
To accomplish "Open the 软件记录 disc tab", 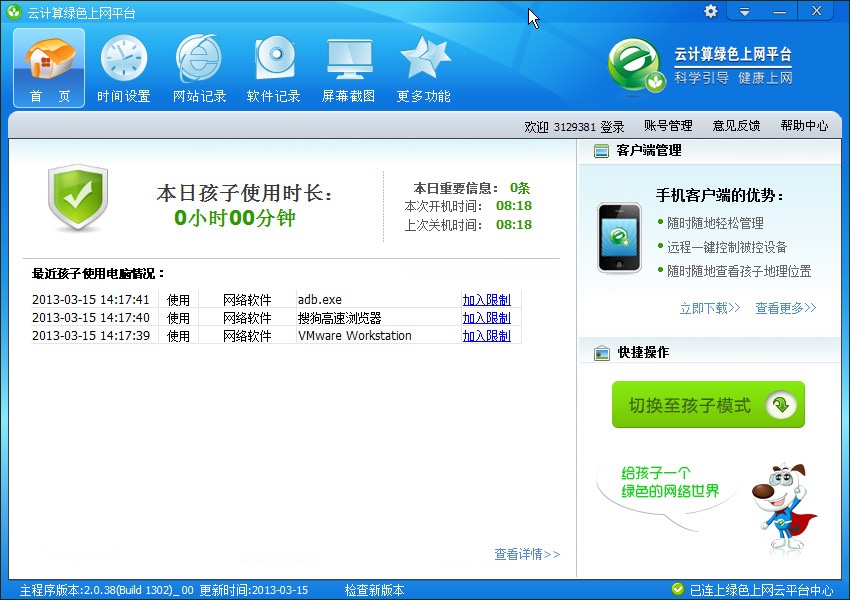I will (274, 69).
